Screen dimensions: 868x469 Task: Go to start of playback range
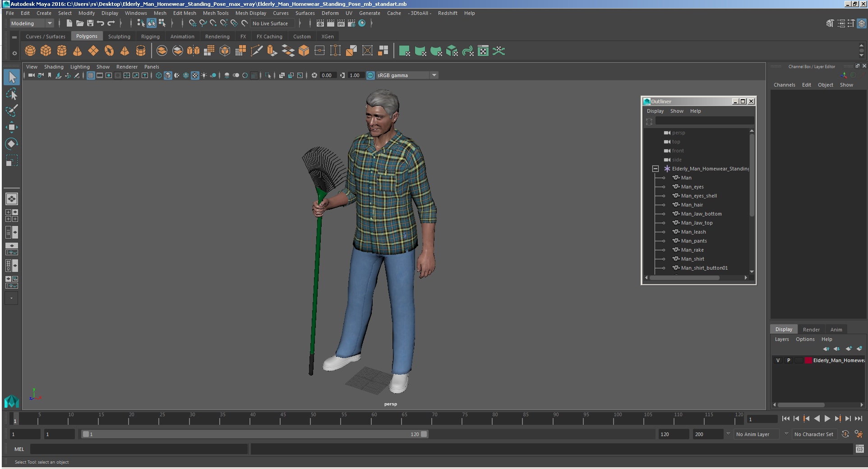[785, 418]
